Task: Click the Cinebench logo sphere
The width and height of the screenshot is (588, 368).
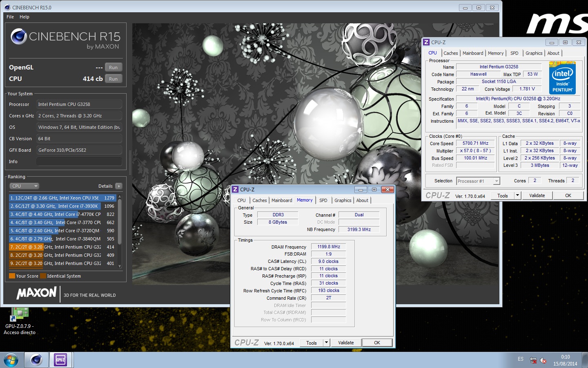Action: point(19,36)
